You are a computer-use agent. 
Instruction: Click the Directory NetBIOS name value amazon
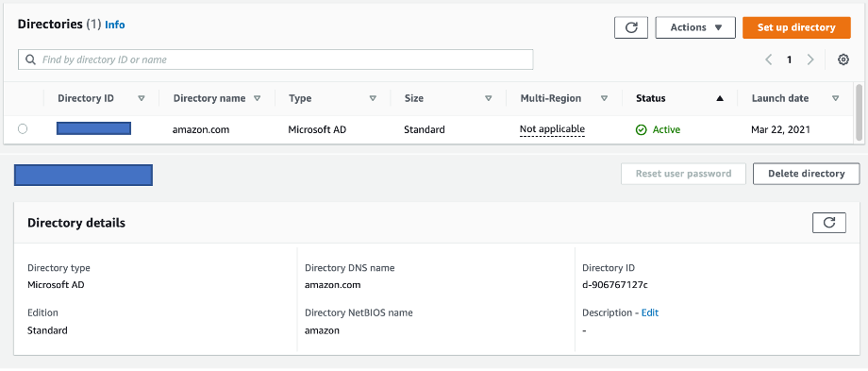(322, 331)
